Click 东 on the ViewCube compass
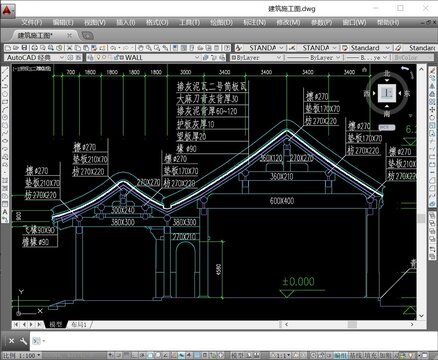 (407, 93)
